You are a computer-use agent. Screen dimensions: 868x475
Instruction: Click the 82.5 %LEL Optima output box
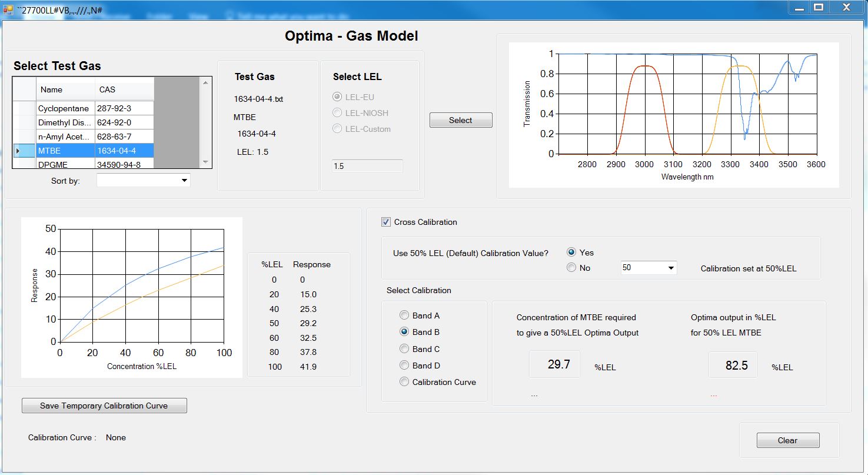[x=733, y=365]
